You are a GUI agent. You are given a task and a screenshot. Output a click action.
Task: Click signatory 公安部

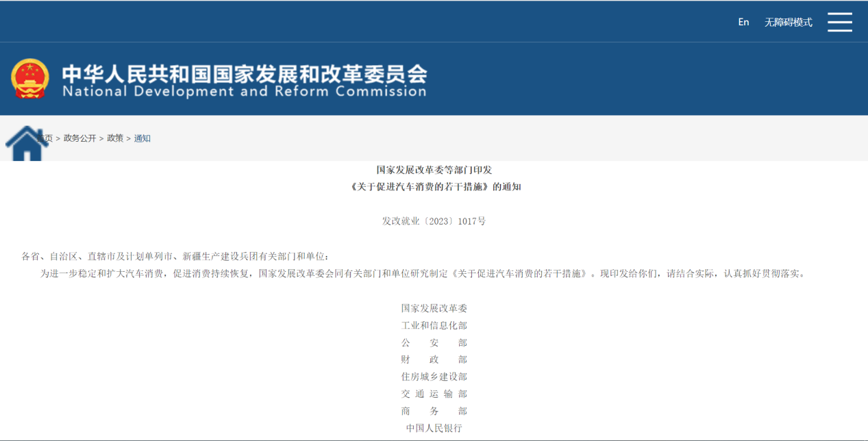tap(434, 342)
